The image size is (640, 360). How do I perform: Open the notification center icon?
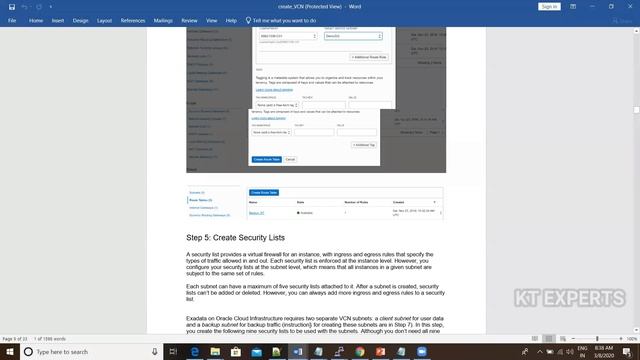coord(627,351)
